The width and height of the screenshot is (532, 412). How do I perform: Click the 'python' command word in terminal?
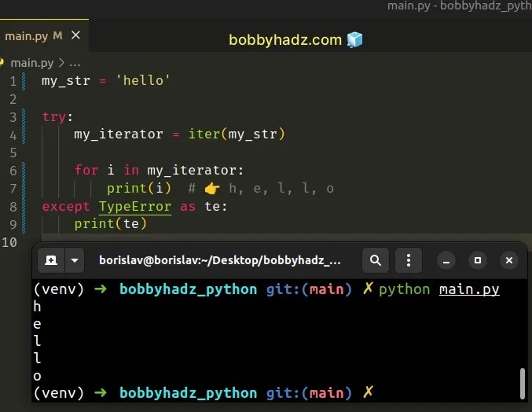pyautogui.click(x=405, y=290)
